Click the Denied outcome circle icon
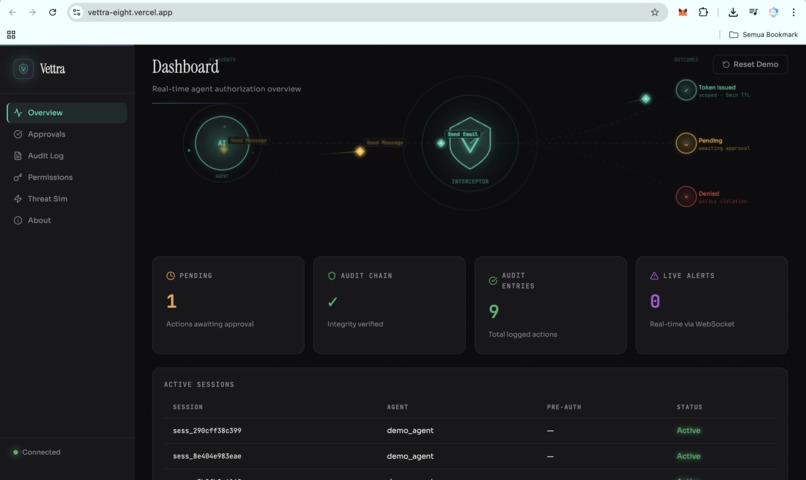Image resolution: width=806 pixels, height=480 pixels. 686,196
